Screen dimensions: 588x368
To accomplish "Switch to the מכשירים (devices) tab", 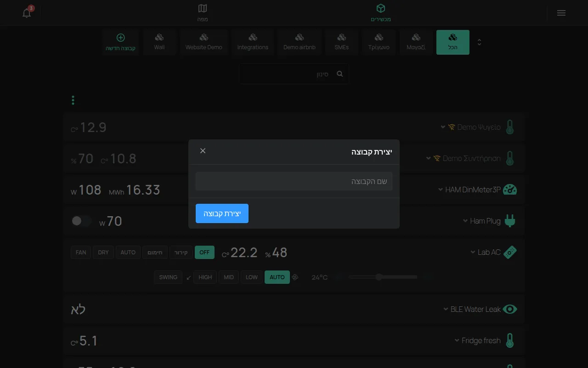I will tap(381, 13).
